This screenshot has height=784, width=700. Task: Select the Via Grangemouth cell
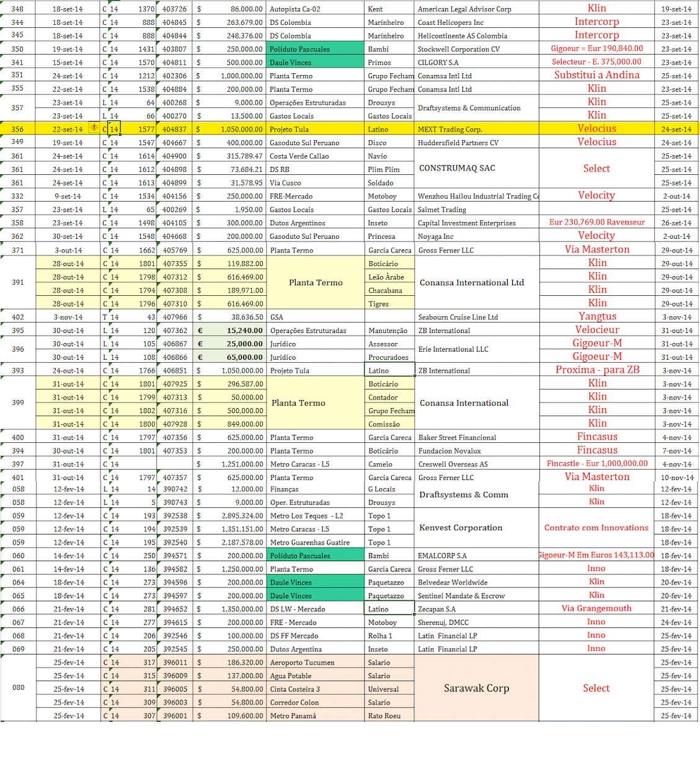(x=596, y=608)
